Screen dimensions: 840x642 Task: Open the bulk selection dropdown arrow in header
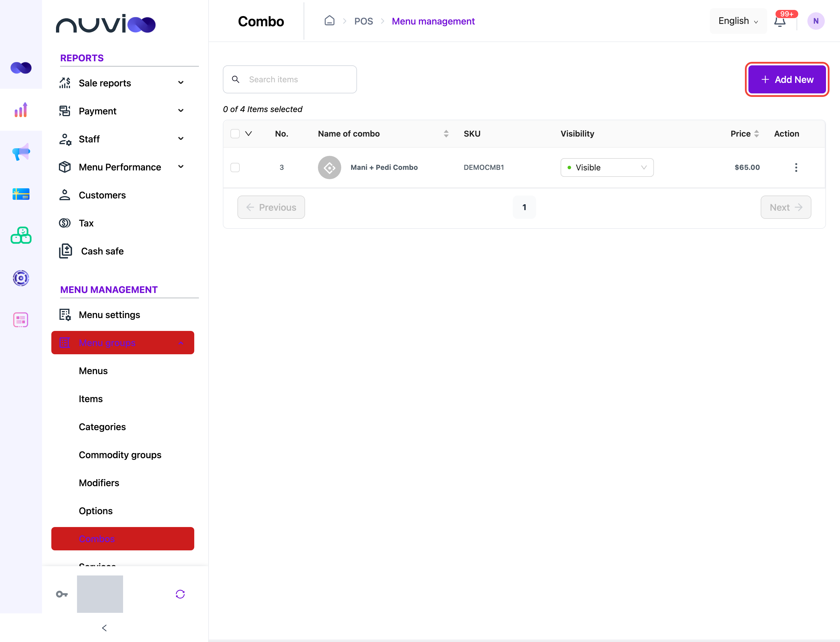pos(248,134)
